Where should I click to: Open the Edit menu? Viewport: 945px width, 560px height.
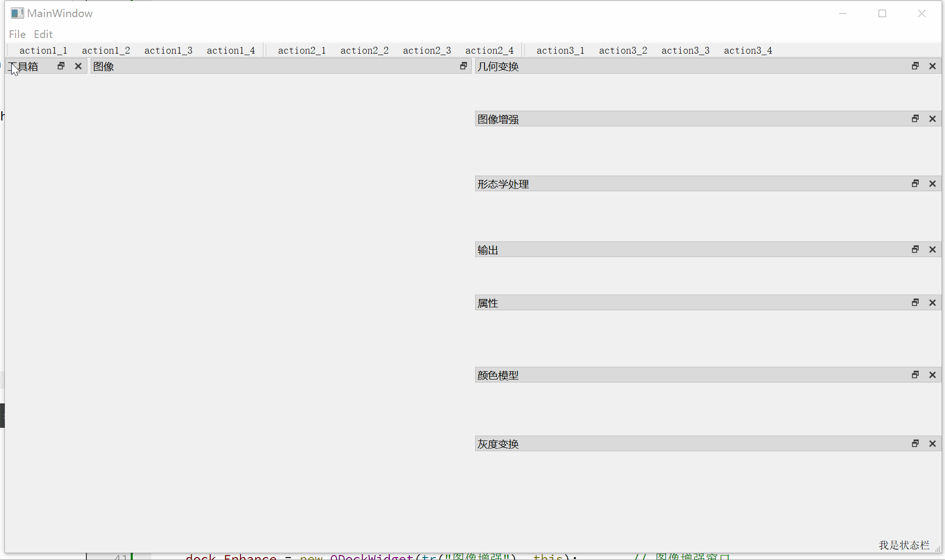pos(43,34)
